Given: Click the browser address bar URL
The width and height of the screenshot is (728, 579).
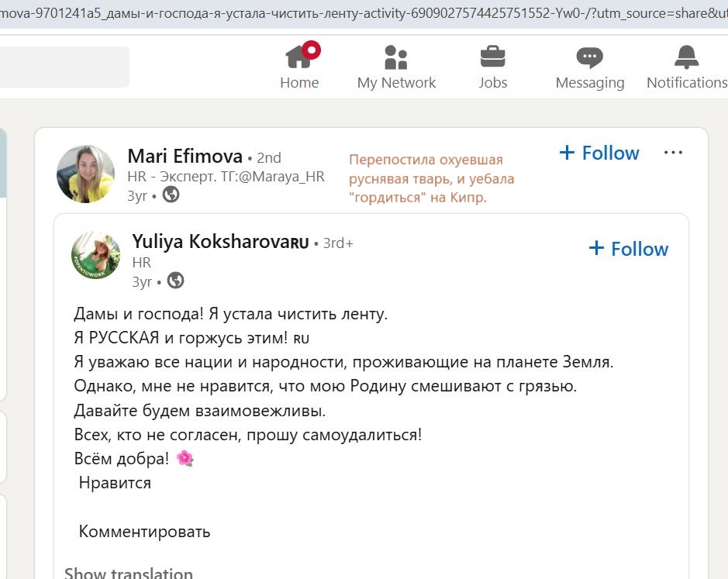Looking at the screenshot, I should pyautogui.click(x=364, y=13).
